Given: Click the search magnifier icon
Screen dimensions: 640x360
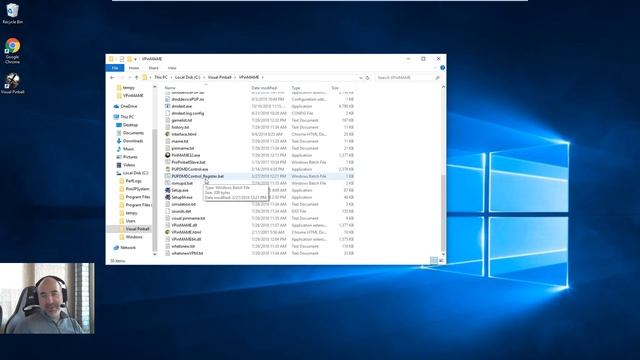Looking at the screenshot, I should click(x=437, y=78).
